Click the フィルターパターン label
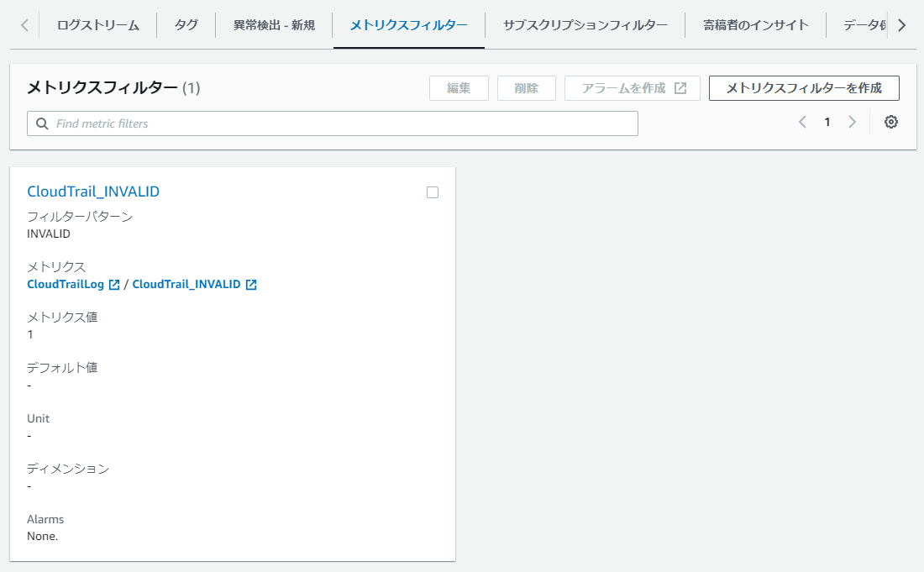The image size is (924, 572). click(x=80, y=217)
